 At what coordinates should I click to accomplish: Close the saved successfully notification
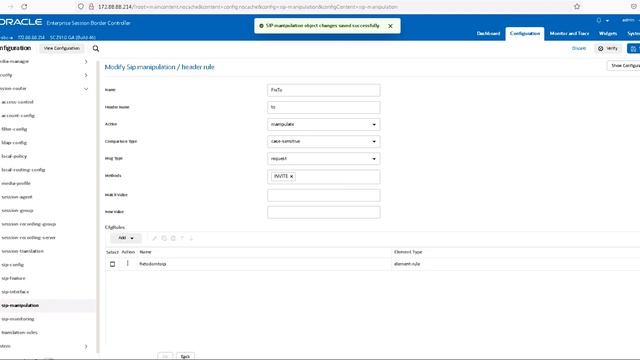(390, 26)
